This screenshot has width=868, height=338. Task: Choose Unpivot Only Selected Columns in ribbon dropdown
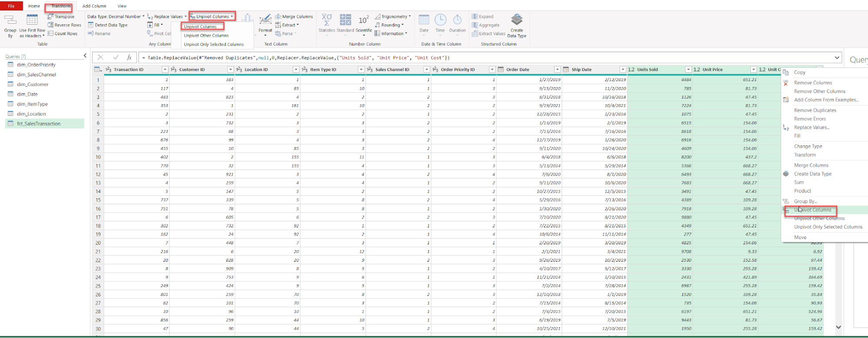[214, 44]
